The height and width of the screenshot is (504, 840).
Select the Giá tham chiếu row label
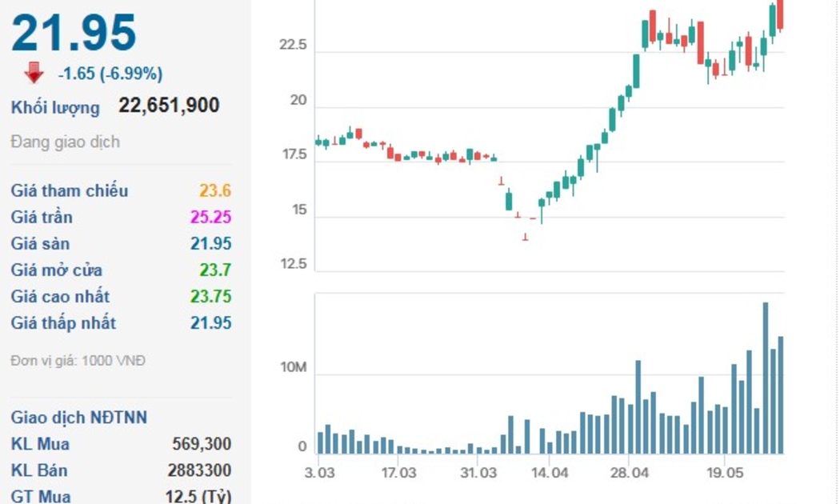click(69, 190)
